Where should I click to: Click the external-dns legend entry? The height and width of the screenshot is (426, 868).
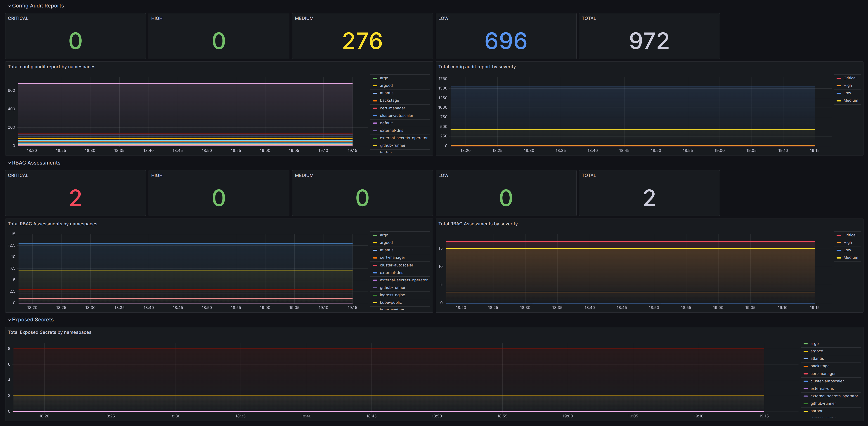click(392, 130)
